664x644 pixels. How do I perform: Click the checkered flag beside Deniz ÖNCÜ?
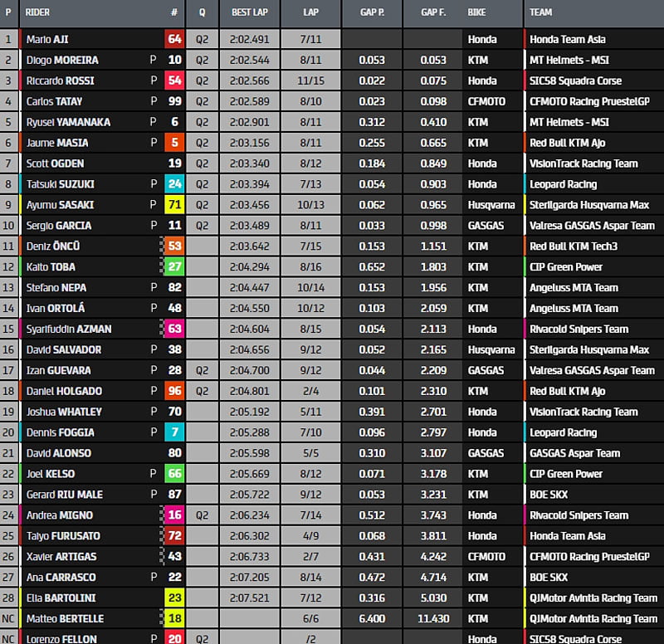tap(163, 246)
